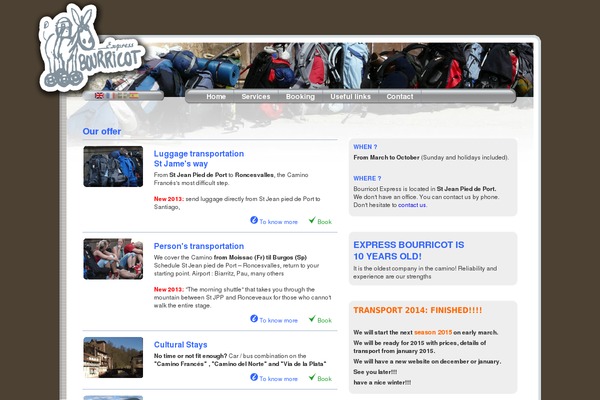Screen dimensions: 600x400
Task: Click 'Book' for Person's transportation
Action: (324, 320)
